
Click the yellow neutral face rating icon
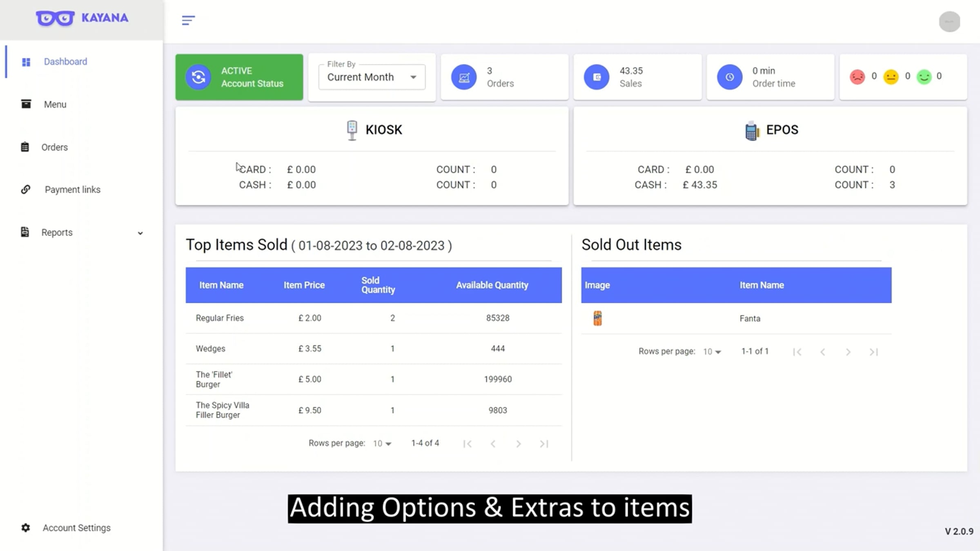pos(891,77)
